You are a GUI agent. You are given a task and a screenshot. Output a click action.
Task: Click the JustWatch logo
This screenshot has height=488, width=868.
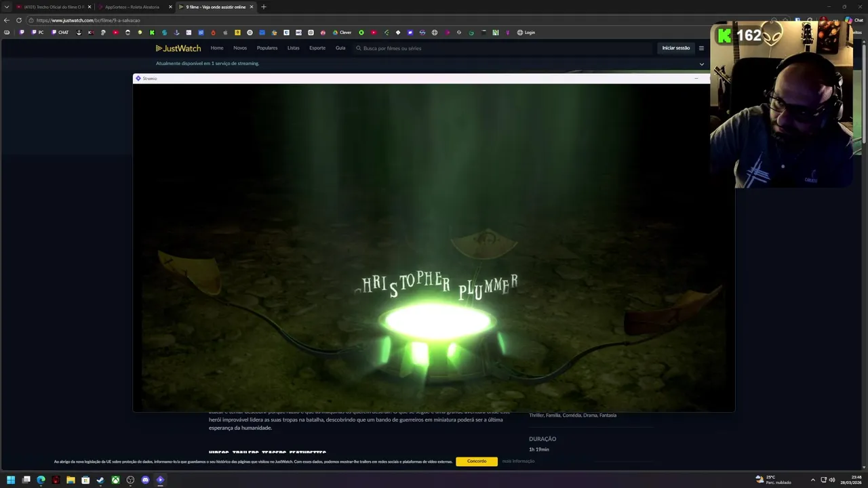tap(178, 48)
